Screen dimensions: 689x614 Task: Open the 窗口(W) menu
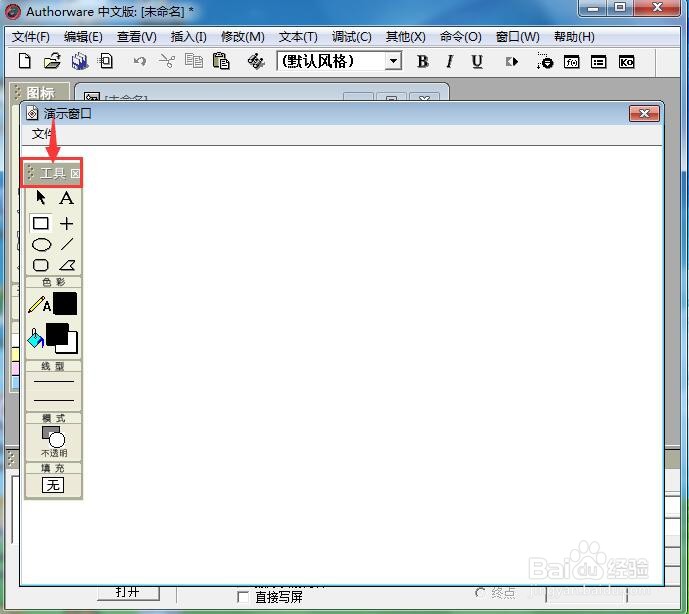coord(518,36)
